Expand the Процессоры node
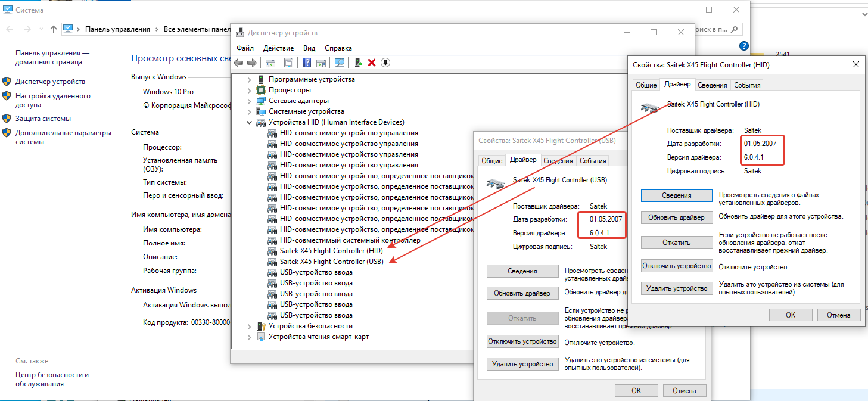Viewport: 868px width, 401px height. click(x=250, y=90)
